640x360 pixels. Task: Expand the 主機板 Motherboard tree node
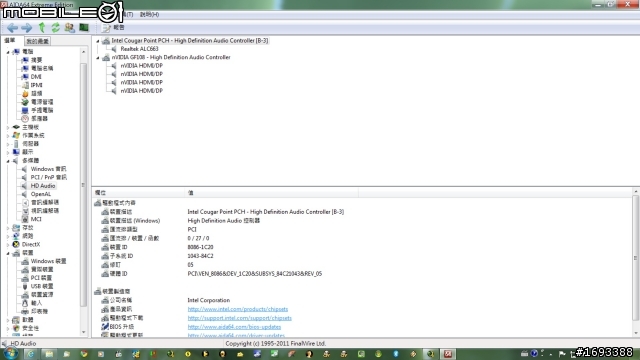point(8,127)
